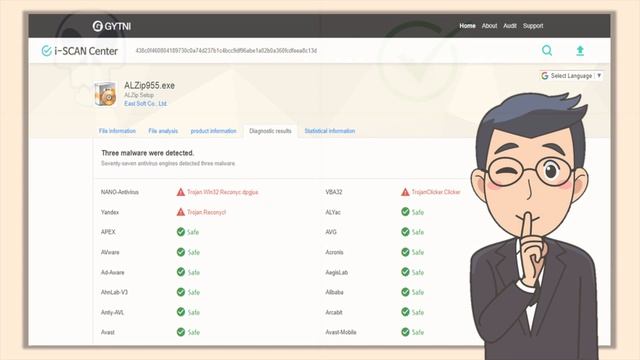Click the VBA32 engine name
Viewport: 640px width, 360px height.
(x=334, y=192)
